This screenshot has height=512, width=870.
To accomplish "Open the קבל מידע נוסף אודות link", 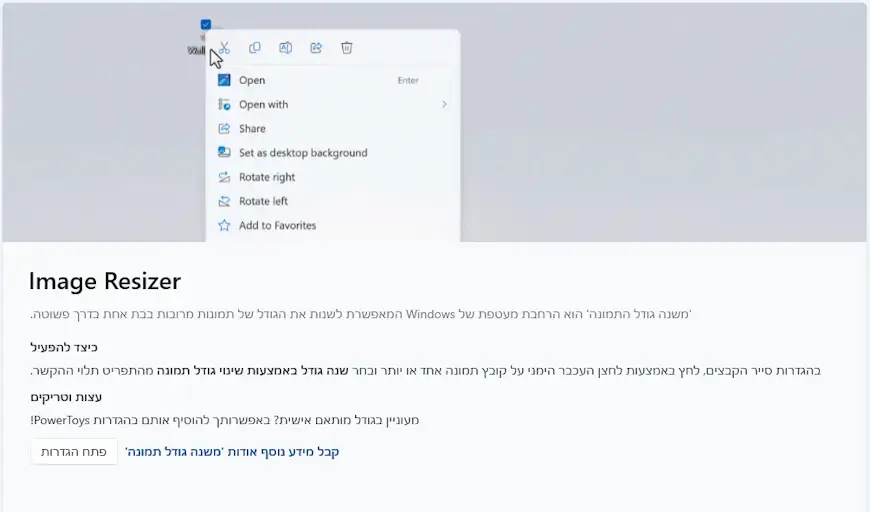I will tap(232, 452).
